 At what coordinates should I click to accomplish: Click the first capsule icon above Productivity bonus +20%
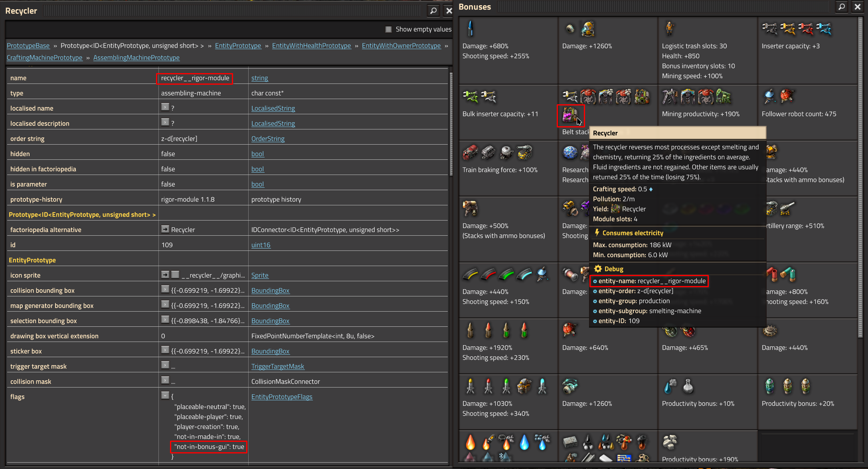tap(770, 386)
